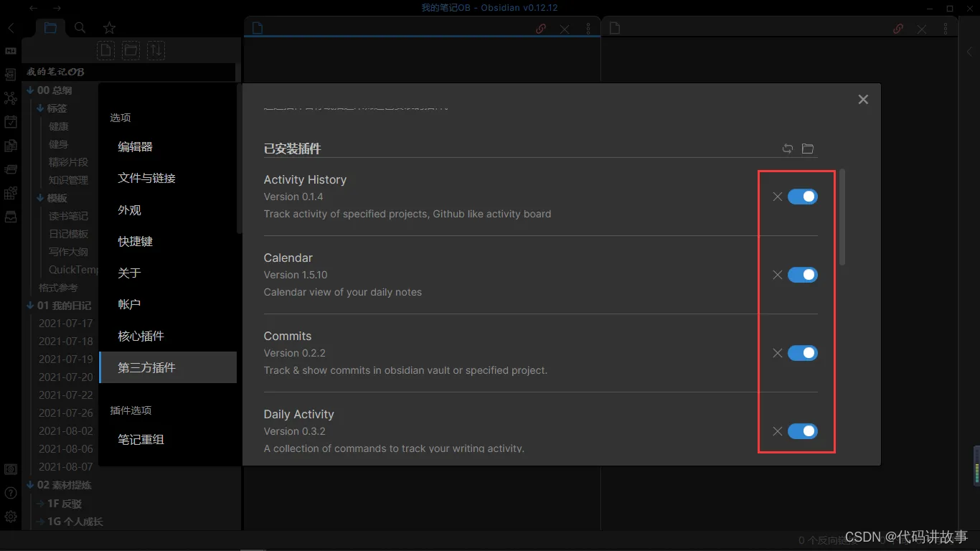Create a new folder in file explorer
Screen dimensions: 980x551
pyautogui.click(x=131, y=50)
